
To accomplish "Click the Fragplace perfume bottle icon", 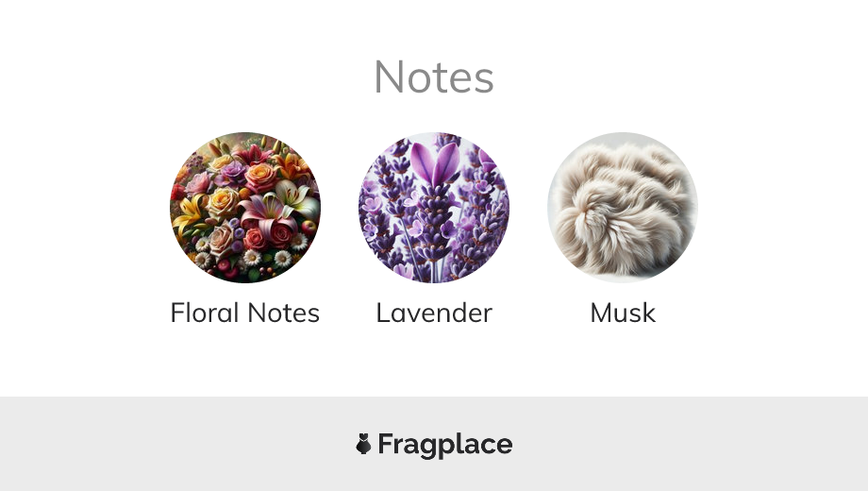I will pos(363,444).
